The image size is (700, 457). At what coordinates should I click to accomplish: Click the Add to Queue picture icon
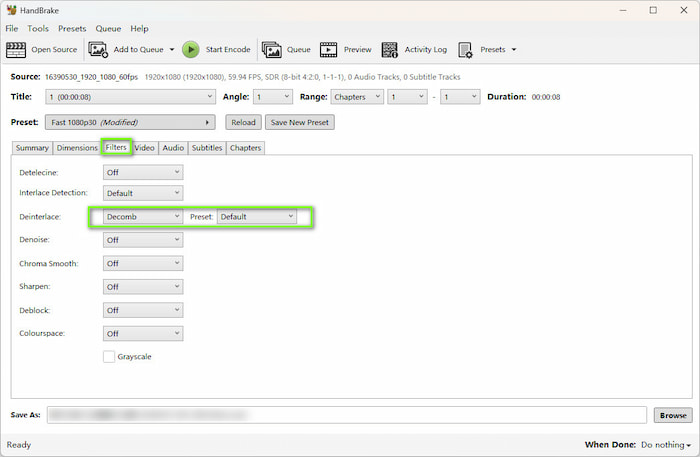(x=98, y=50)
